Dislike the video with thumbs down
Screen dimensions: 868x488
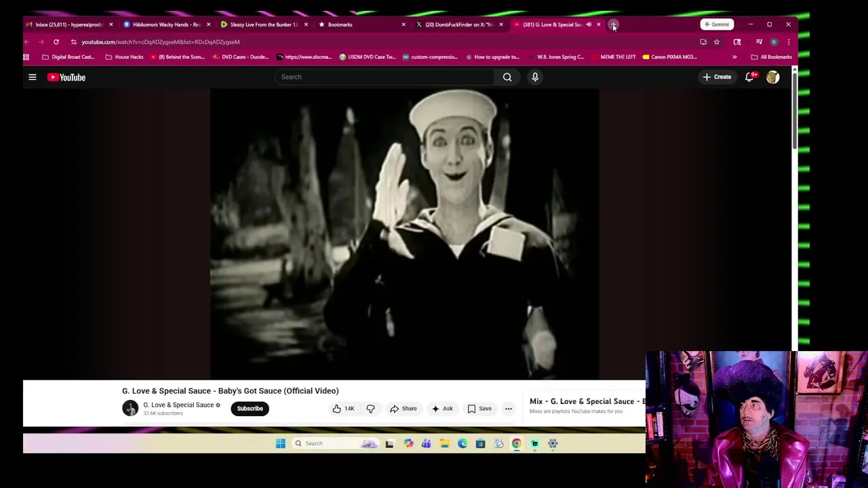tap(370, 409)
